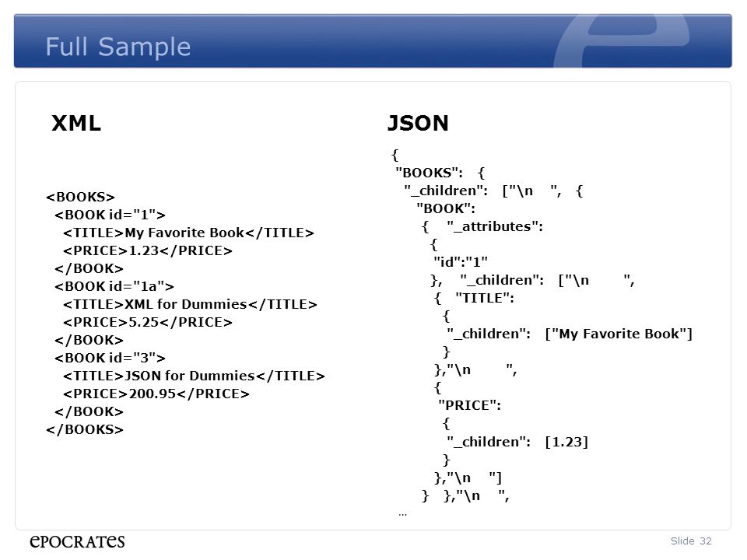
Task: Click the "_attributes": key in JSON
Action: point(495,226)
